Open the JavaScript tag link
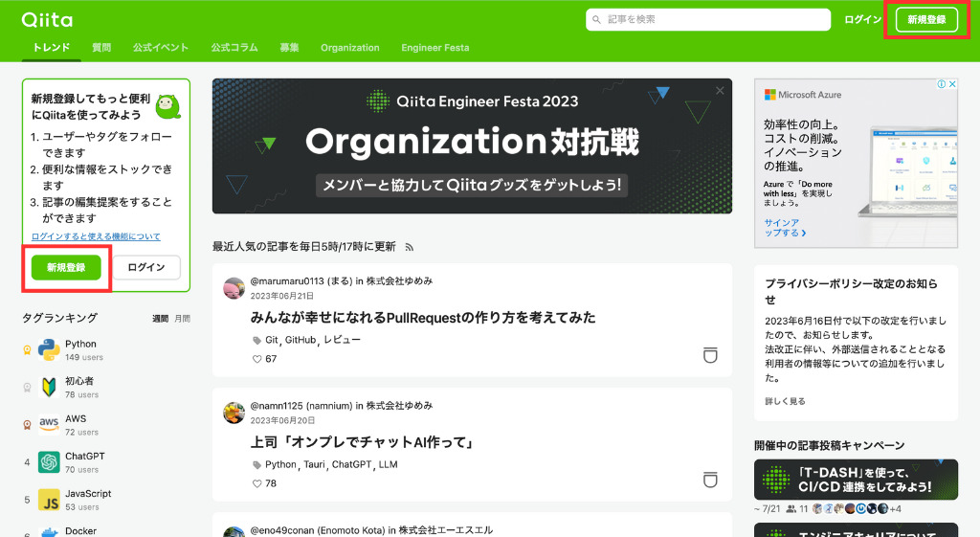The image size is (980, 537). coord(88,494)
